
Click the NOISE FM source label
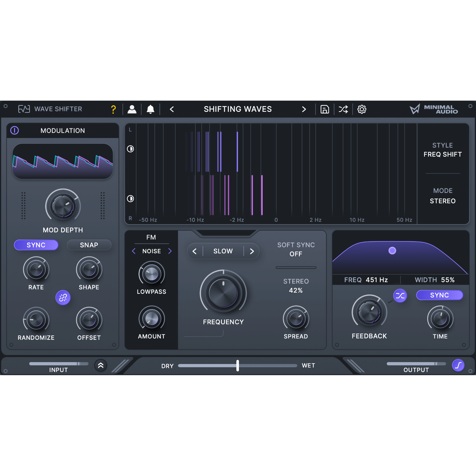151,251
